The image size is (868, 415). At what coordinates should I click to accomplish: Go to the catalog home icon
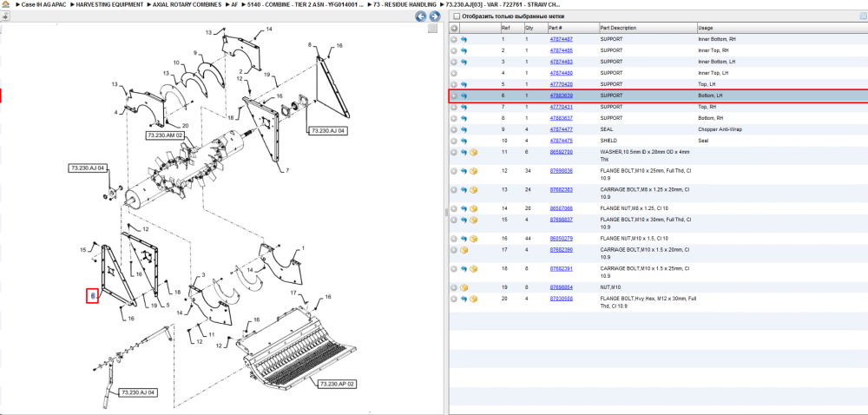5,4
